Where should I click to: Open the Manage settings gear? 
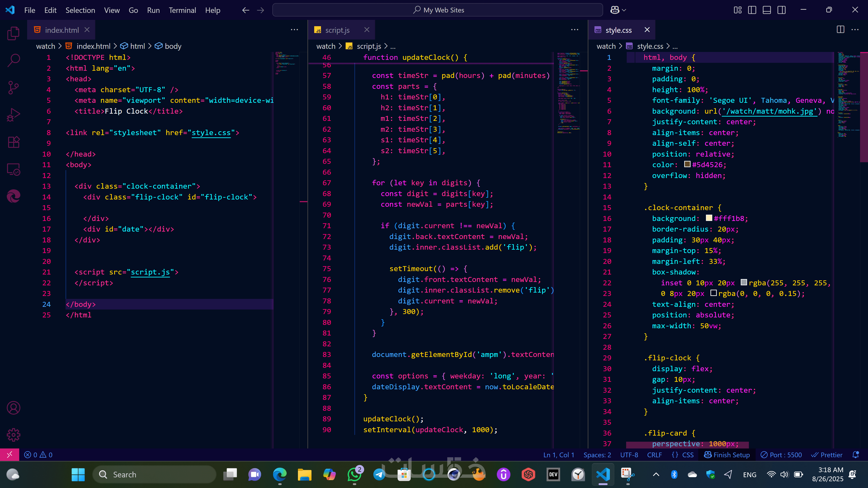[x=14, y=435]
